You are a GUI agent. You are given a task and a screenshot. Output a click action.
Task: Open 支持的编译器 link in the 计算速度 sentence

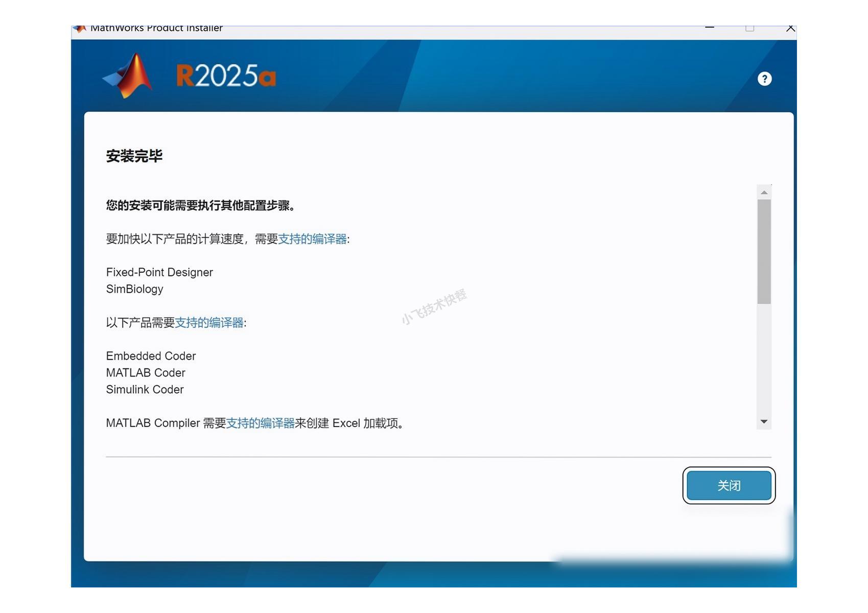312,239
